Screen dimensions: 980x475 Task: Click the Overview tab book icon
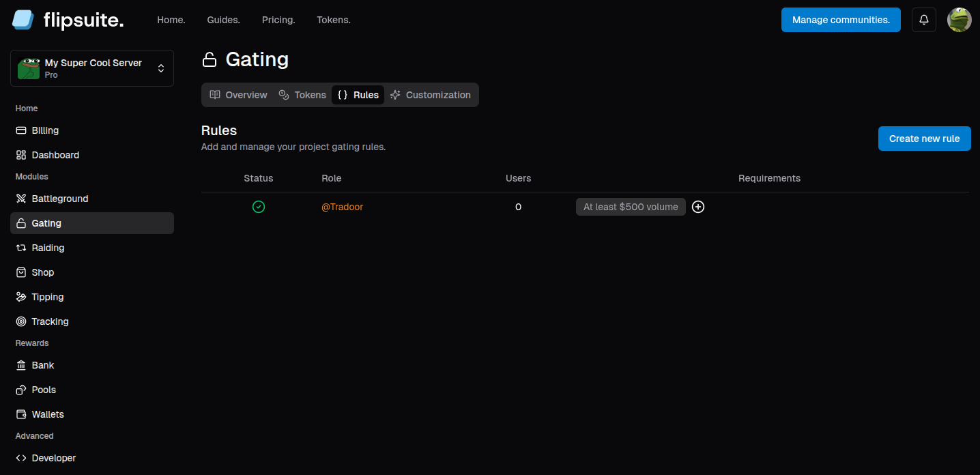pos(215,95)
